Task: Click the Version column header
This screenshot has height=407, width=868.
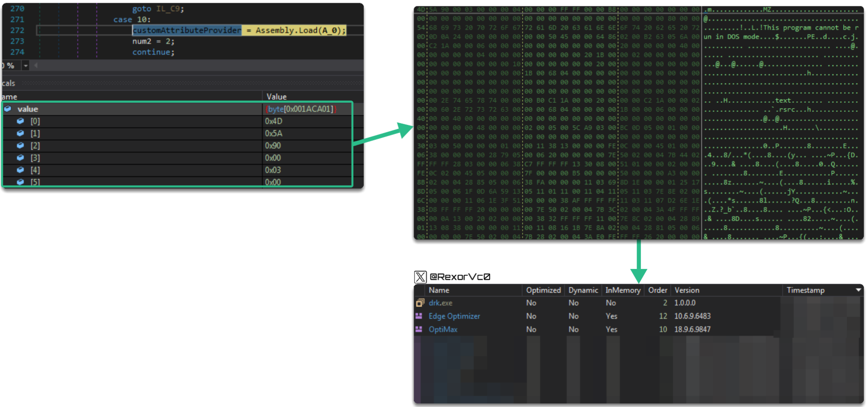Action: click(x=687, y=290)
